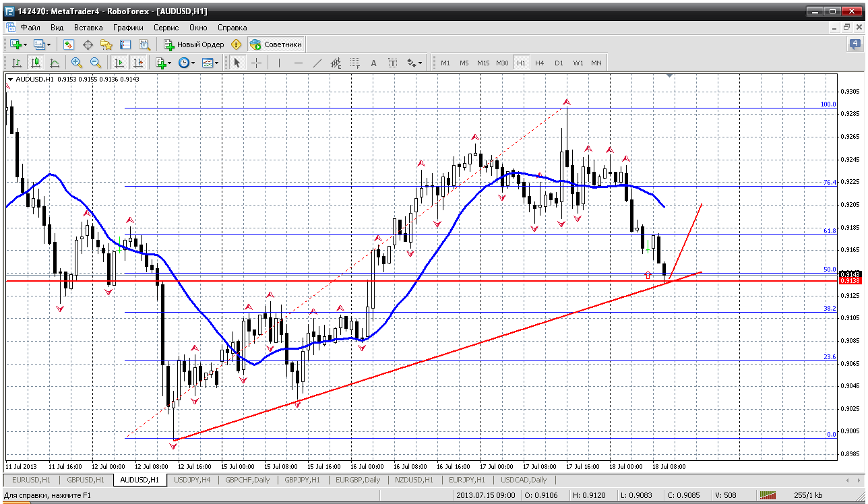The width and height of the screenshot is (868, 504).
Task: Expand the Periods dropdown arrow
Action: 193,63
